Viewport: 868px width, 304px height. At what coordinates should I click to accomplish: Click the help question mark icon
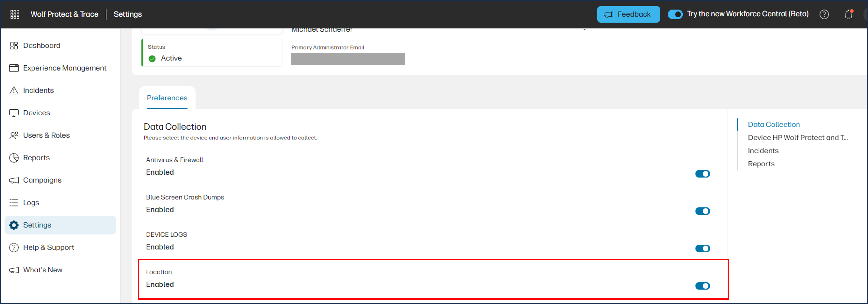point(824,15)
